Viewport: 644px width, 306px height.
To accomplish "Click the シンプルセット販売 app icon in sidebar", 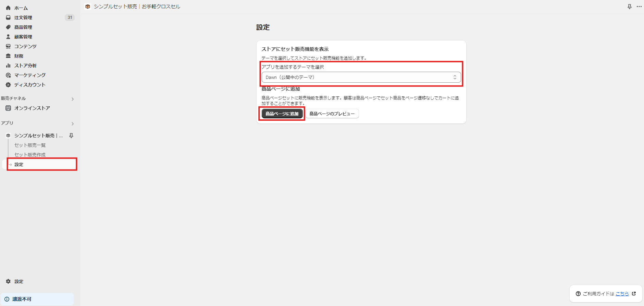I will point(8,136).
